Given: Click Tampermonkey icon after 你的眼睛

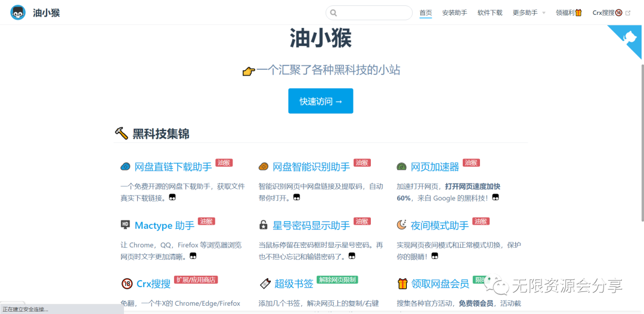Looking at the screenshot, I should point(435,256).
